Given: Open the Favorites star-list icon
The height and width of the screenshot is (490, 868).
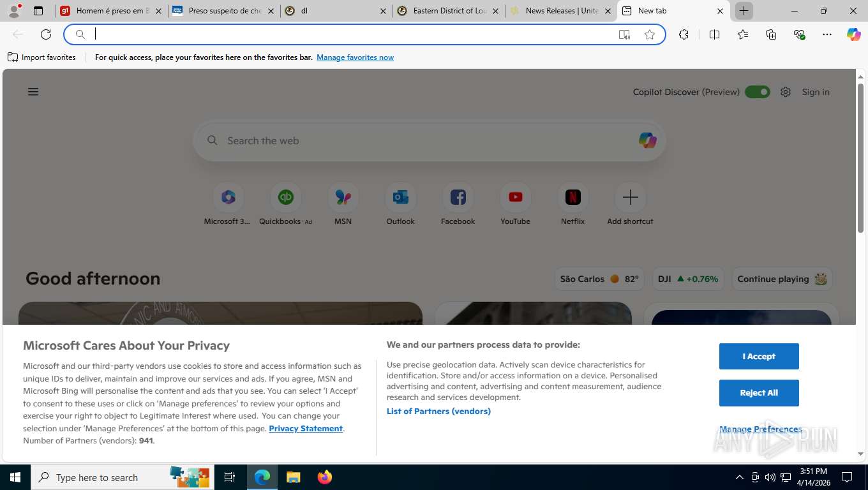Looking at the screenshot, I should tap(743, 34).
